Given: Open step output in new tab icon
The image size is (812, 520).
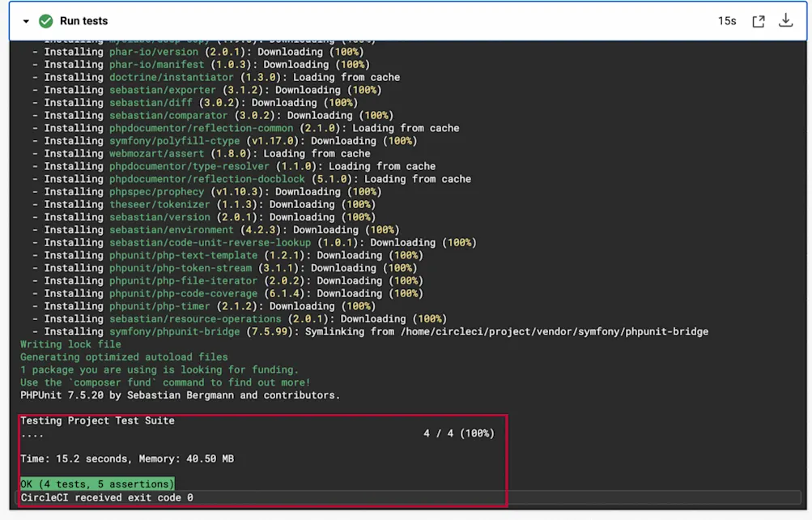Looking at the screenshot, I should click(758, 21).
